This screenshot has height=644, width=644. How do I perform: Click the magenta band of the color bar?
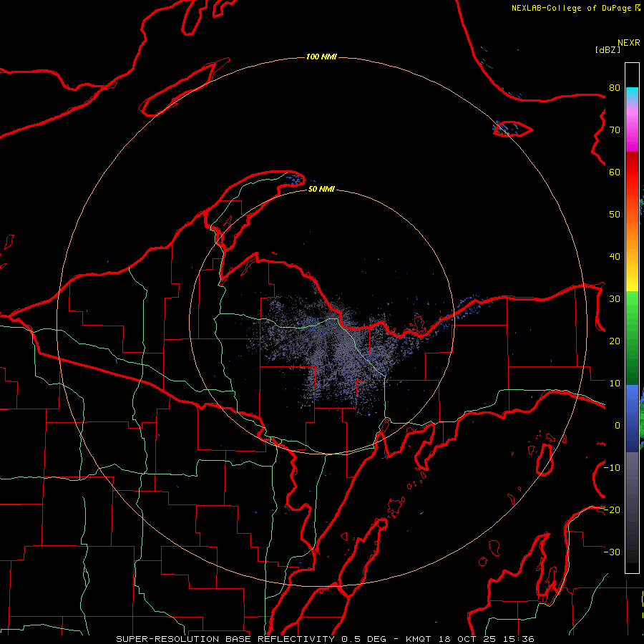click(632, 135)
